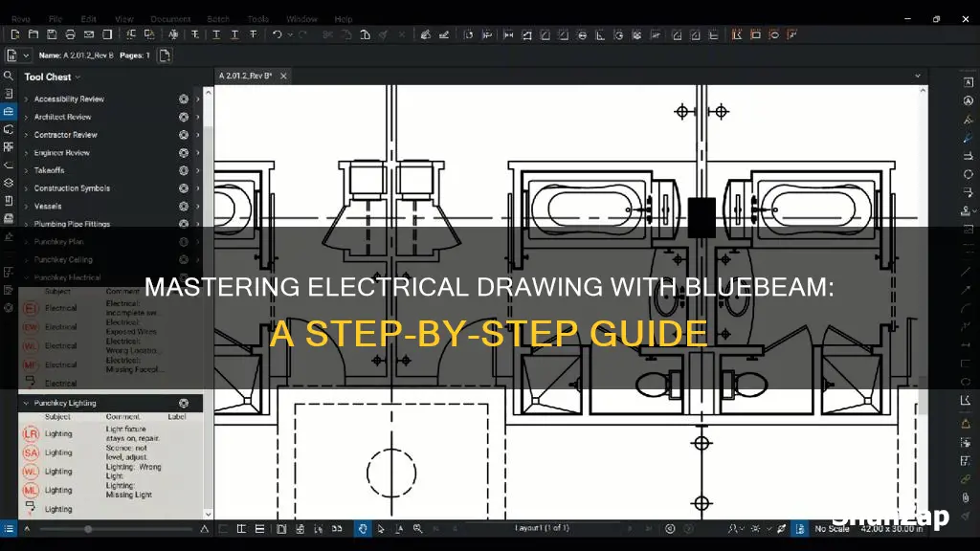Expand the Contractor Review tool set

click(x=26, y=135)
